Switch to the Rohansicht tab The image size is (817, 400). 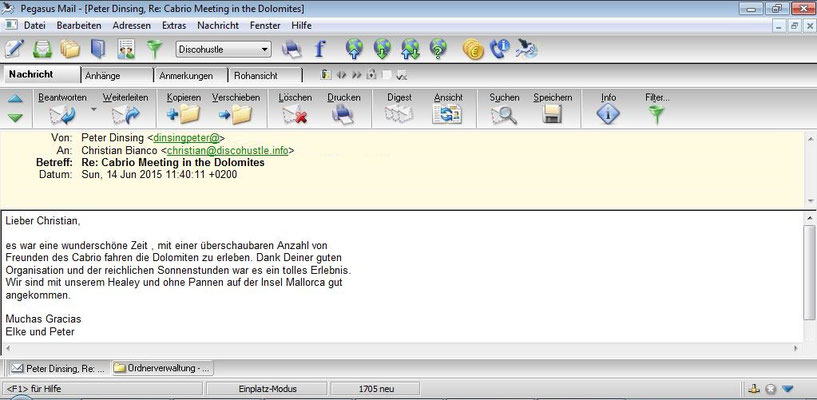coord(266,76)
